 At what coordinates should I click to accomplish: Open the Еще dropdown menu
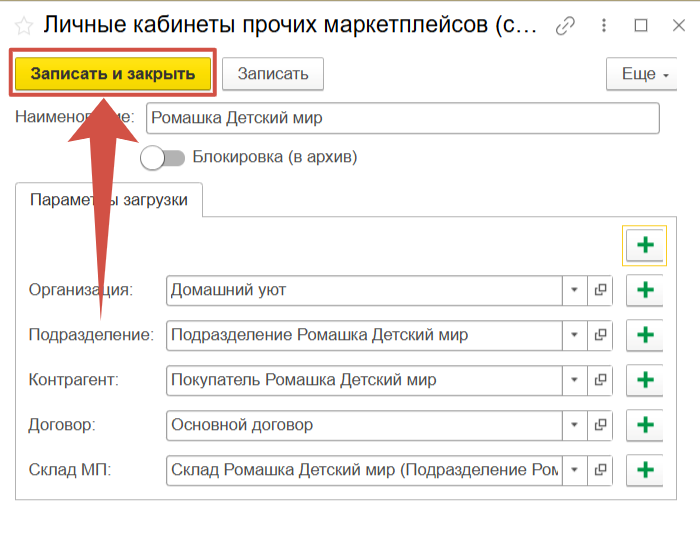(637, 74)
